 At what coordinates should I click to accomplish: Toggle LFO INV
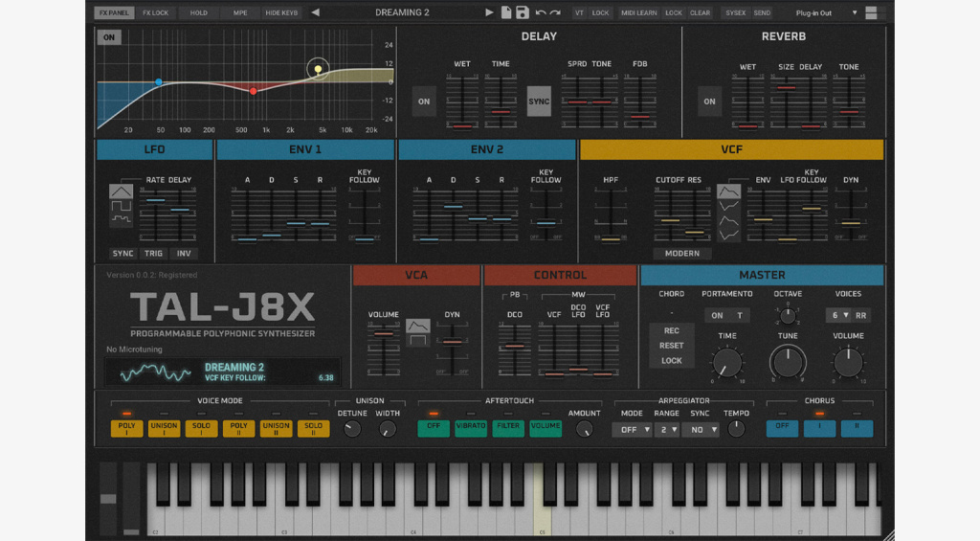point(184,254)
